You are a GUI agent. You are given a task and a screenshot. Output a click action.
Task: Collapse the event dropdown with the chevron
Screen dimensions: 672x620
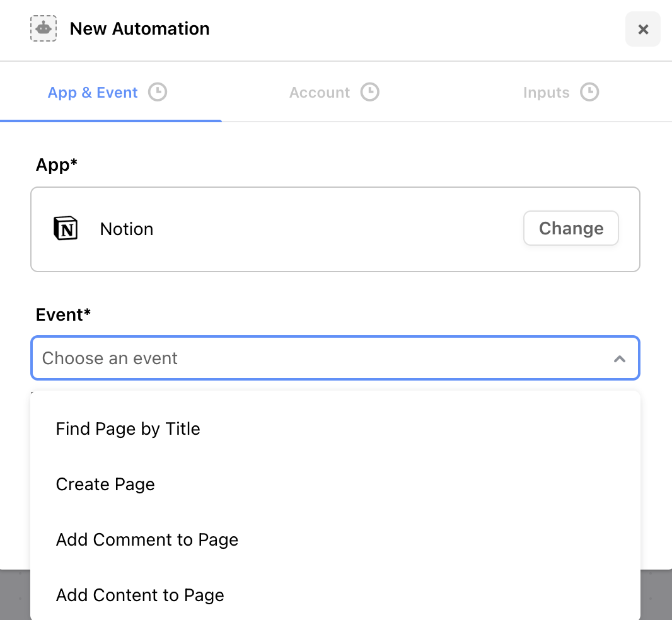point(619,359)
